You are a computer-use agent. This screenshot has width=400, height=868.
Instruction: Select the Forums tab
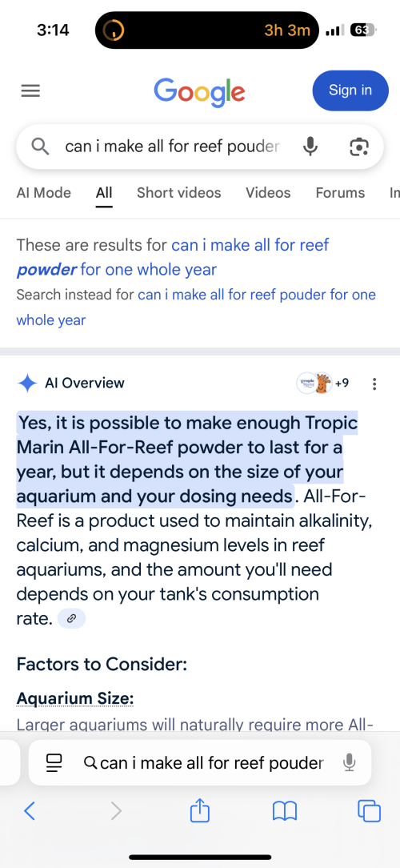click(x=340, y=193)
